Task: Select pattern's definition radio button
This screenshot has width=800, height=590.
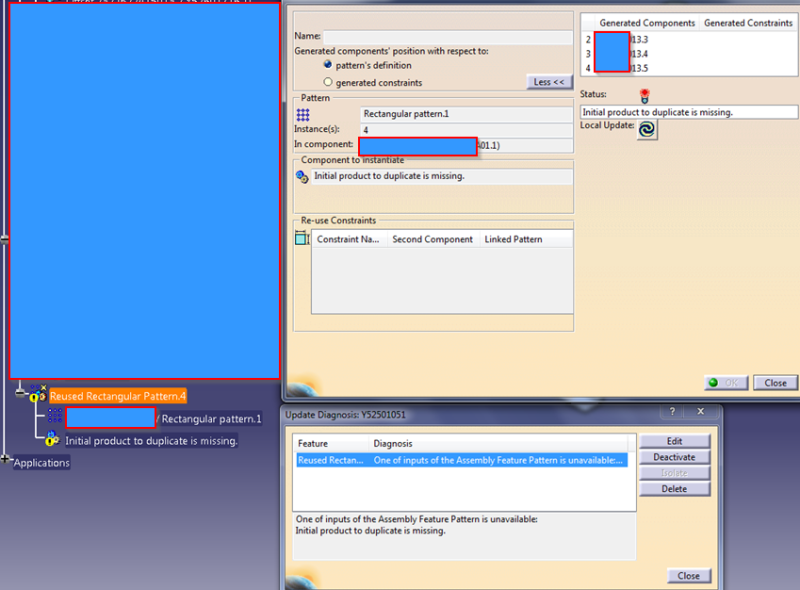Action: click(328, 65)
